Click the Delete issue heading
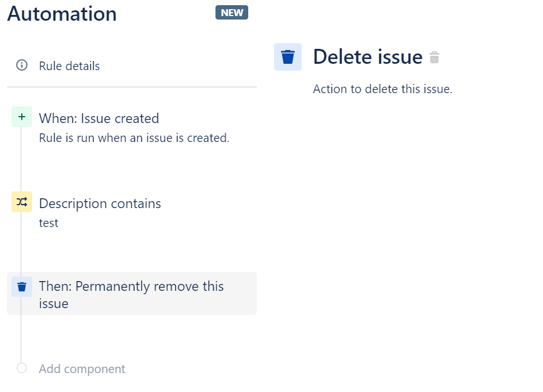 368,56
